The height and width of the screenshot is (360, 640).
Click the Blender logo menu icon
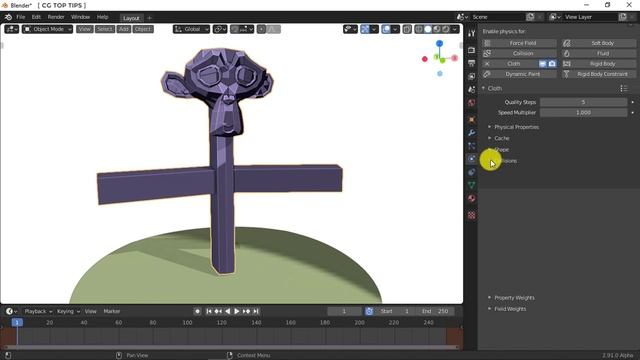click(x=8, y=17)
